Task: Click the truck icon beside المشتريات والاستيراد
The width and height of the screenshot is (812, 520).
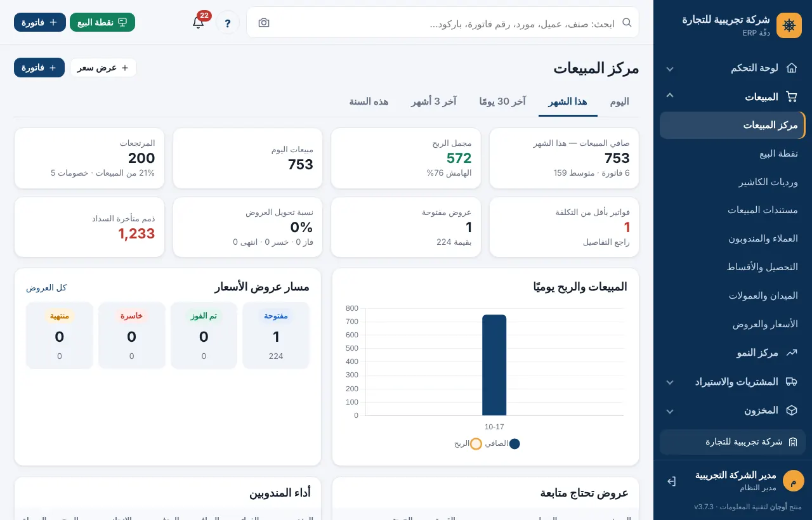Action: [792, 382]
